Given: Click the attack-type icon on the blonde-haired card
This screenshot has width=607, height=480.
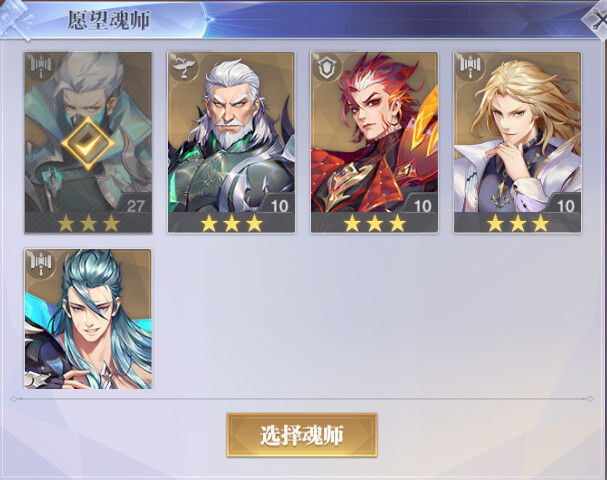Looking at the screenshot, I should click(470, 67).
